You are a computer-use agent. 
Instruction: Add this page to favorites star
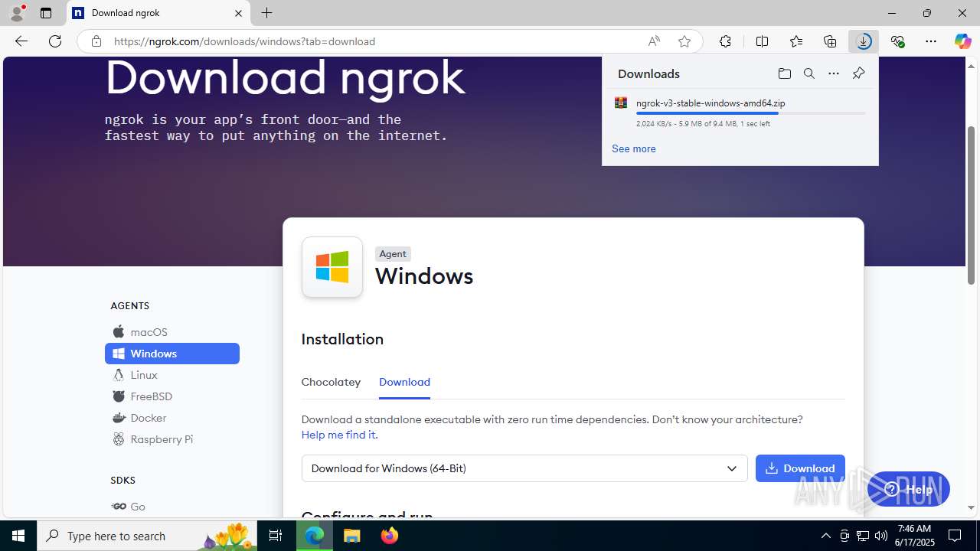tap(684, 41)
